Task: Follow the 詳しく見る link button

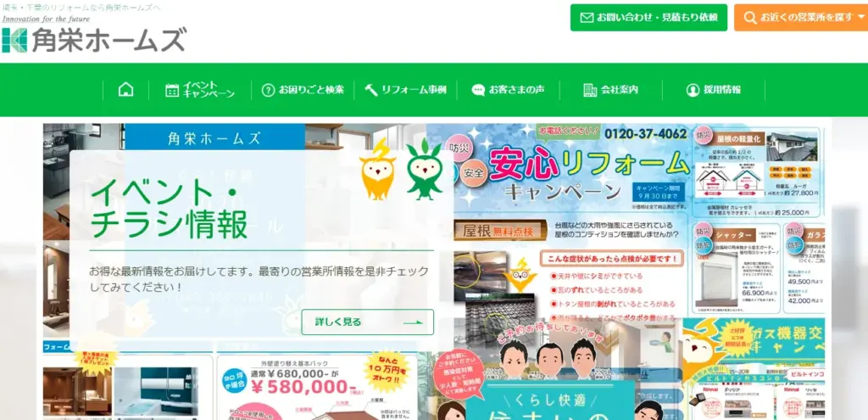Action: [x=368, y=322]
